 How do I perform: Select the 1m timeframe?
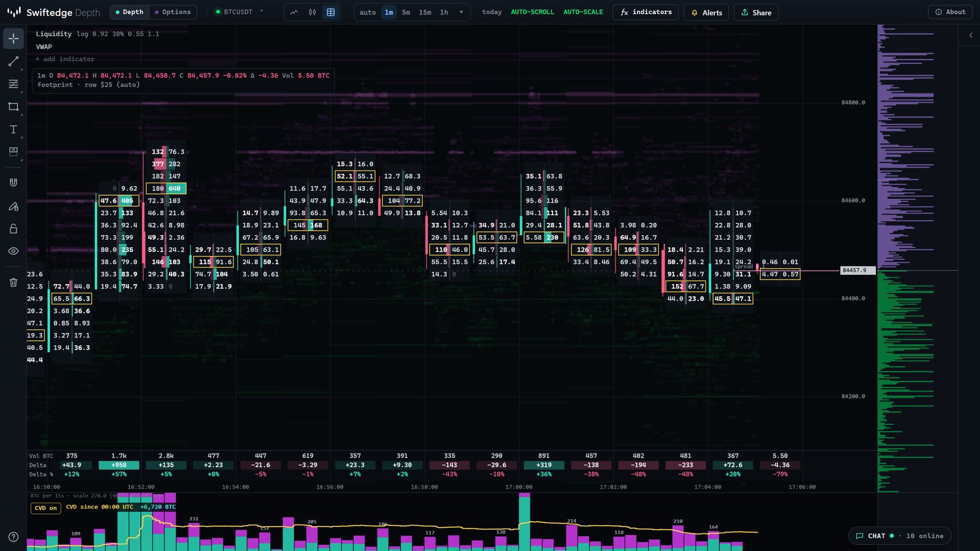389,12
